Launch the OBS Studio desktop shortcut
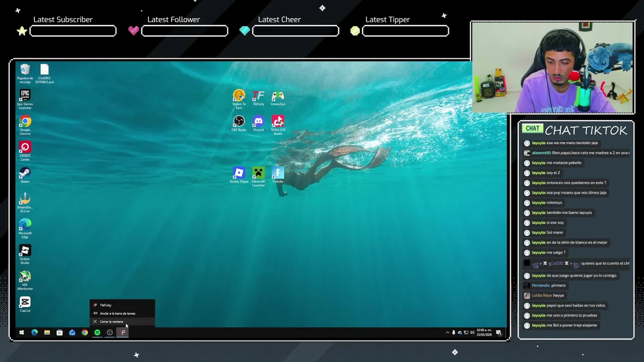644x362 pixels. (x=239, y=124)
